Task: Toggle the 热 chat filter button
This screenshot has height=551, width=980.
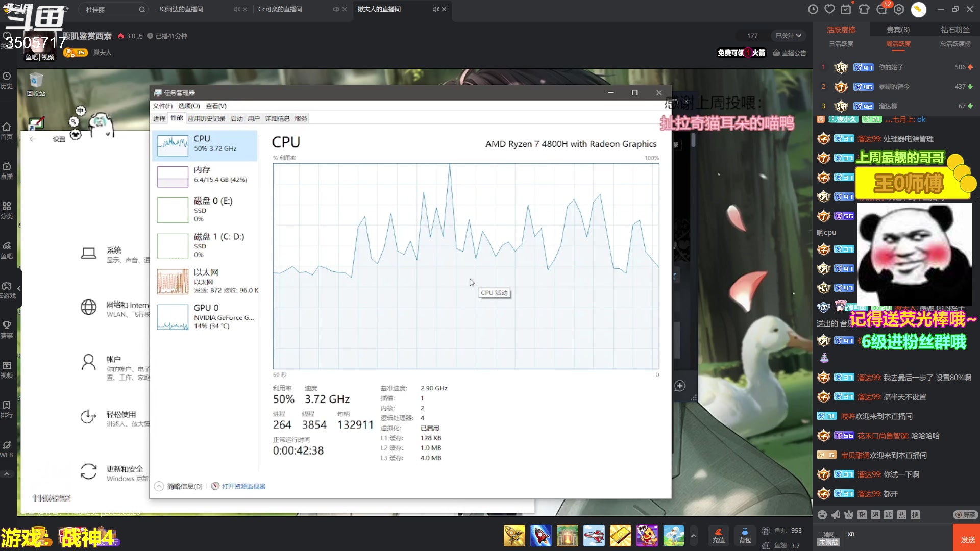Action: pos(902,515)
